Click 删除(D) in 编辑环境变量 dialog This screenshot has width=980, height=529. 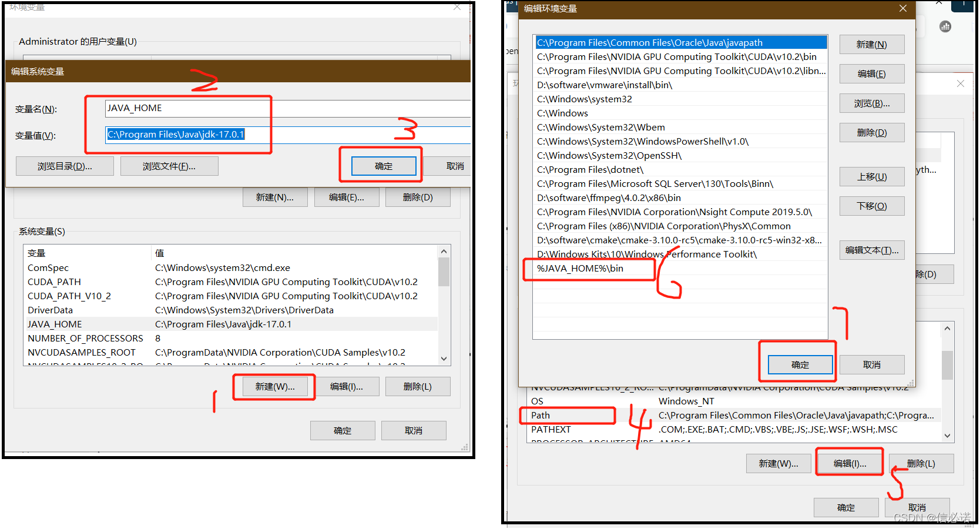click(x=872, y=133)
